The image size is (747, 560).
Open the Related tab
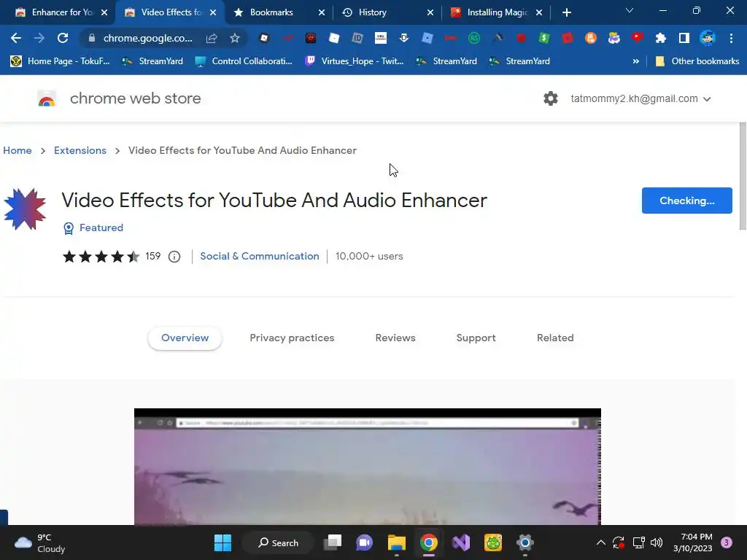555,338
